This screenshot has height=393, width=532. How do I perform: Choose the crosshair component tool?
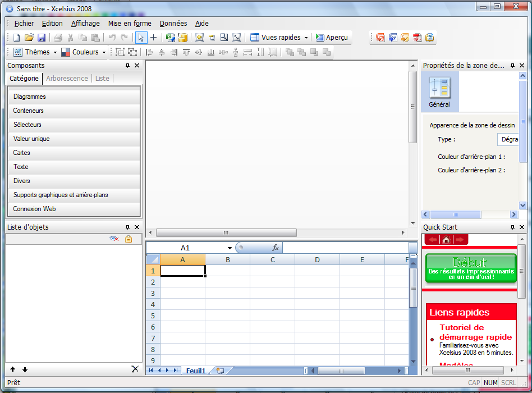click(x=153, y=38)
